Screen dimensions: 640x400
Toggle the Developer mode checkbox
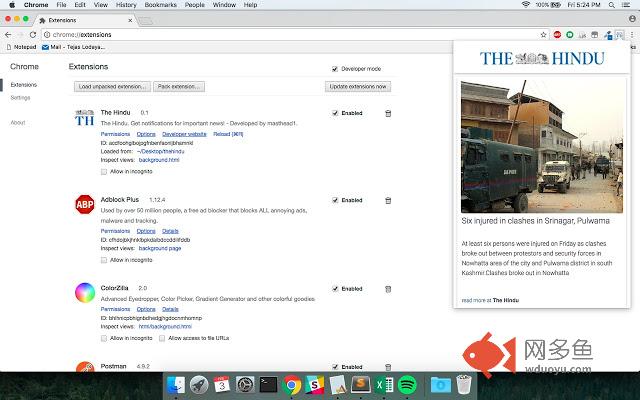coord(335,68)
